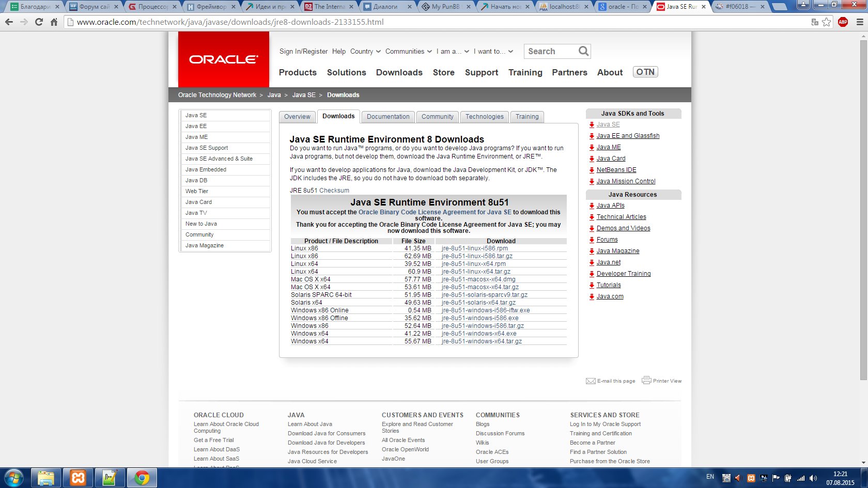Viewport: 868px width, 488px height.
Task: Click Printer View printer icon
Action: [x=646, y=381]
